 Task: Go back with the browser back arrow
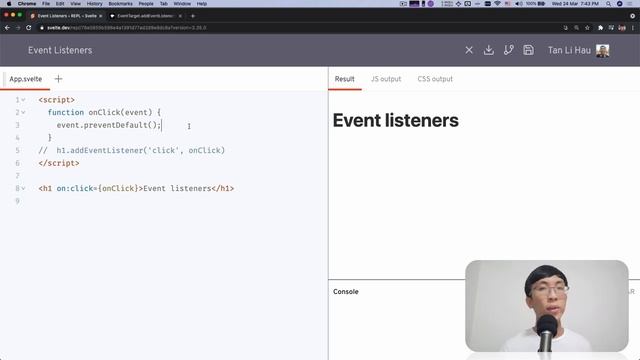coord(7,28)
